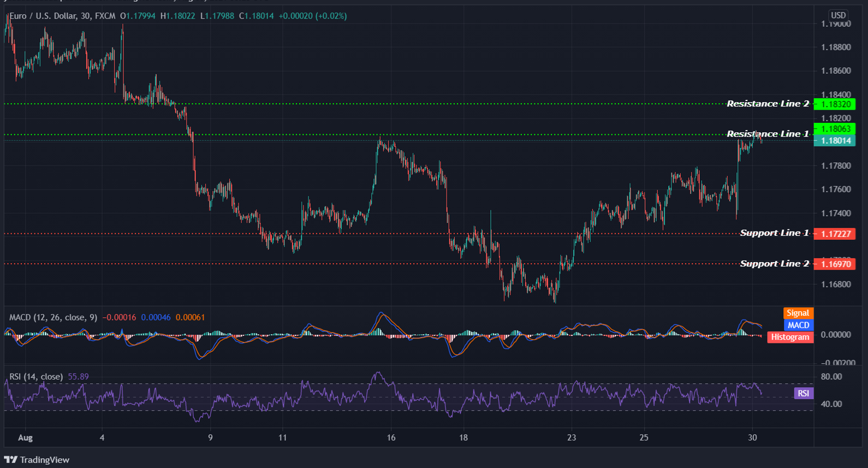Click the blue MACD label
The height and width of the screenshot is (468, 868).
pyautogui.click(x=798, y=325)
